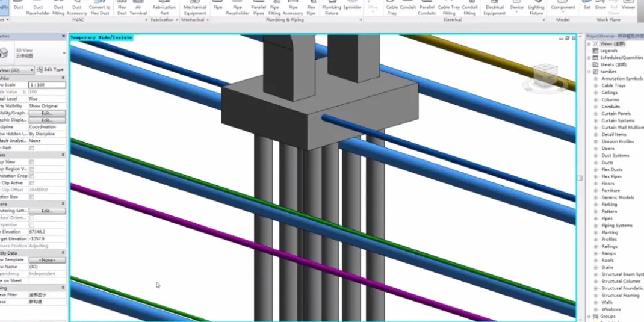Select the Pipe Fitting tool
644x322 pixels.
coord(274,7)
